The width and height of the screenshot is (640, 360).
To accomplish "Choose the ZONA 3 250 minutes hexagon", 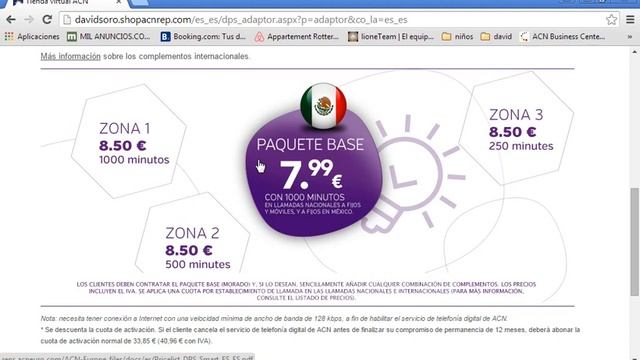I will (516, 129).
